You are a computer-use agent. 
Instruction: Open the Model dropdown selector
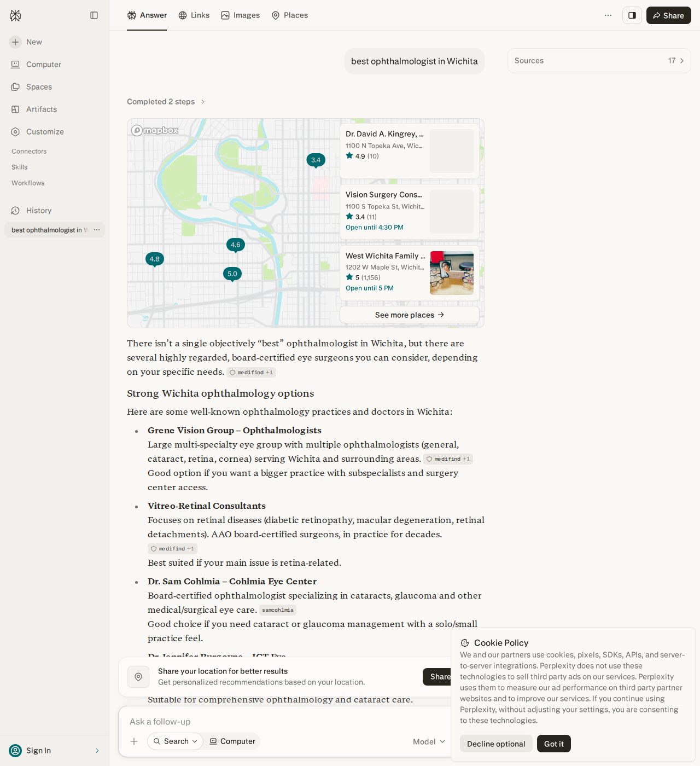coord(429,741)
